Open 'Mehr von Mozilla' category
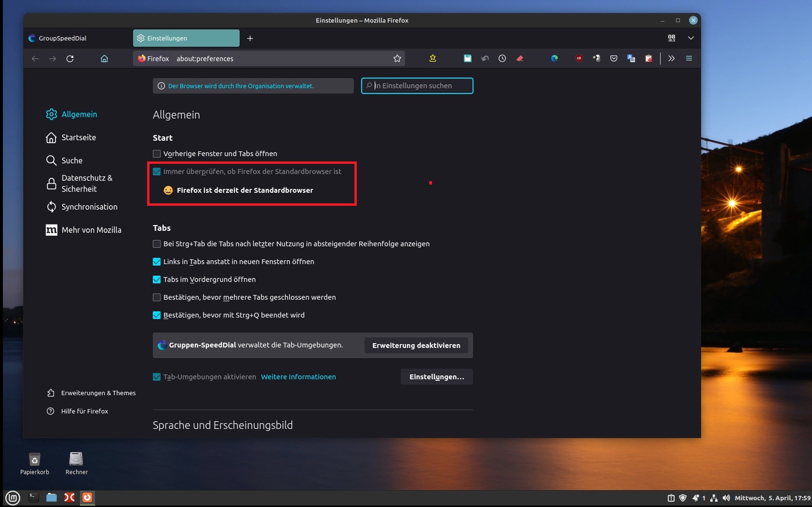This screenshot has width=812, height=507. coord(83,230)
